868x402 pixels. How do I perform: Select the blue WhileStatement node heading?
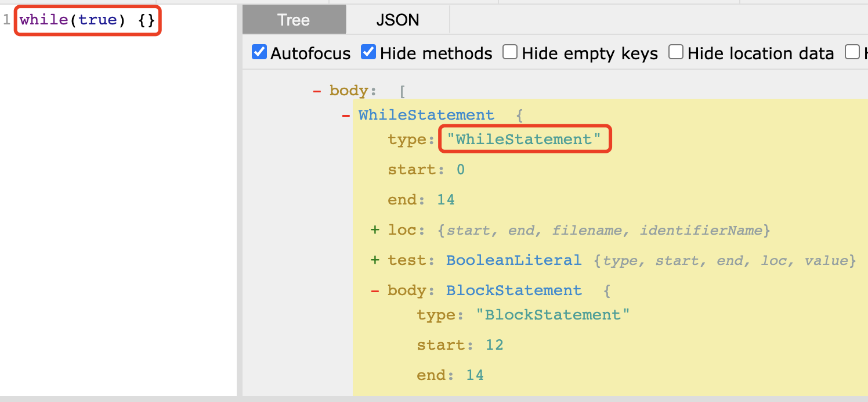click(426, 115)
